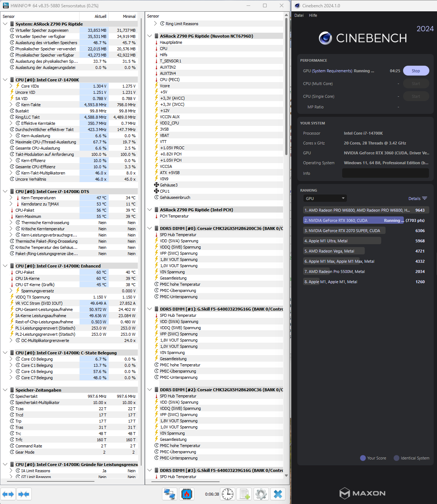Open the Datei menu in Cinebench

299,15
